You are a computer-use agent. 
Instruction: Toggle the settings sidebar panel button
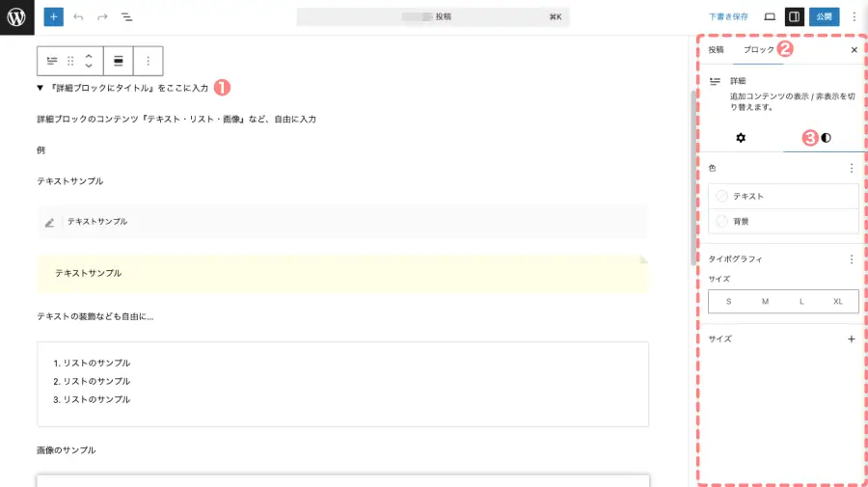(794, 16)
